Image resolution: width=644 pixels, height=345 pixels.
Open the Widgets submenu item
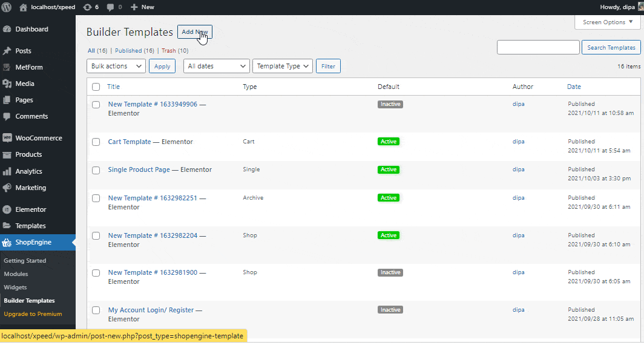[15, 287]
